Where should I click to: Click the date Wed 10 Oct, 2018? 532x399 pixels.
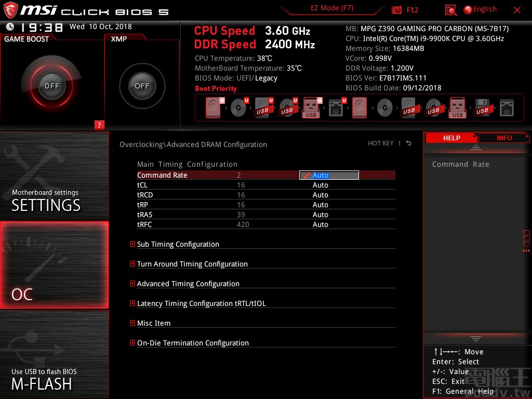100,26
